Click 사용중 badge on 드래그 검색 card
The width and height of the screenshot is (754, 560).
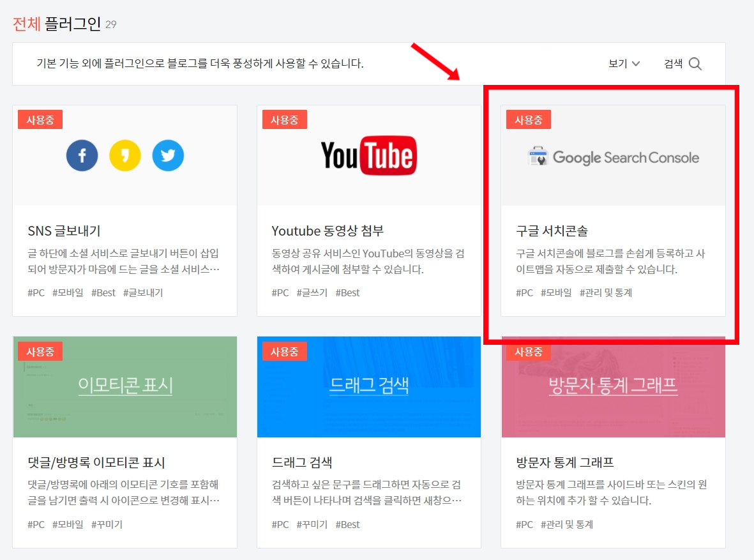pyautogui.click(x=284, y=352)
